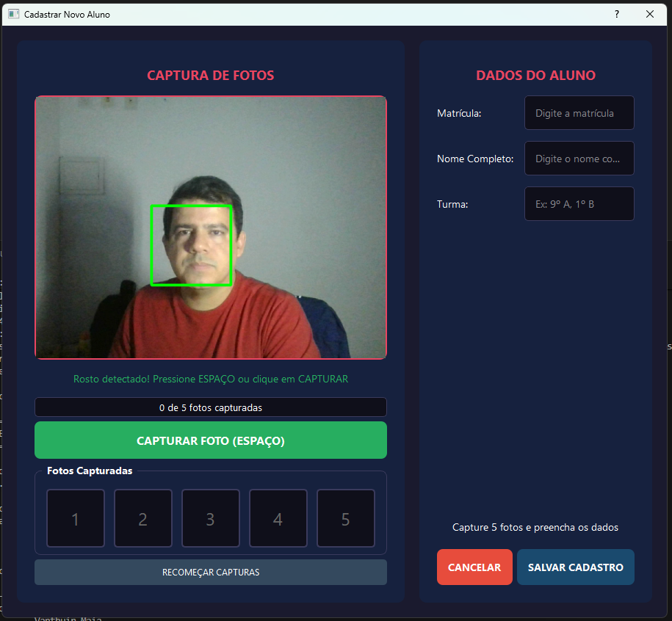Click CANCELAR to abort the registration
The height and width of the screenshot is (621, 672).
pos(474,567)
